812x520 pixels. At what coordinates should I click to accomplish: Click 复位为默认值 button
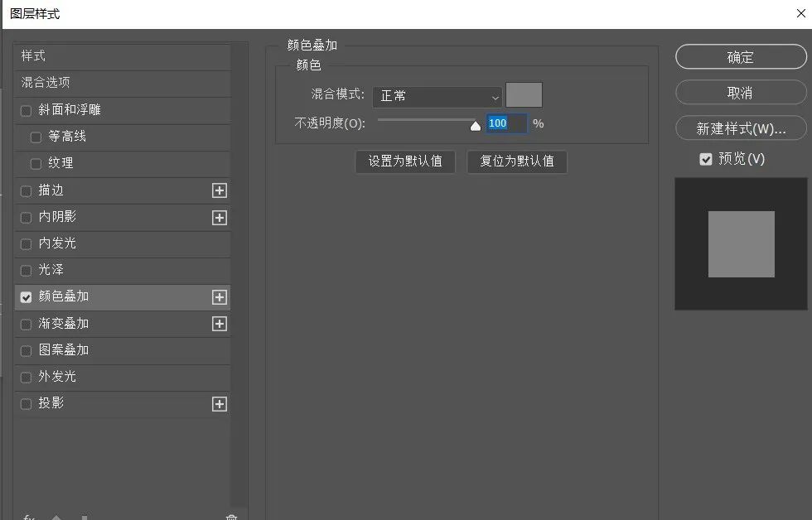click(x=516, y=161)
